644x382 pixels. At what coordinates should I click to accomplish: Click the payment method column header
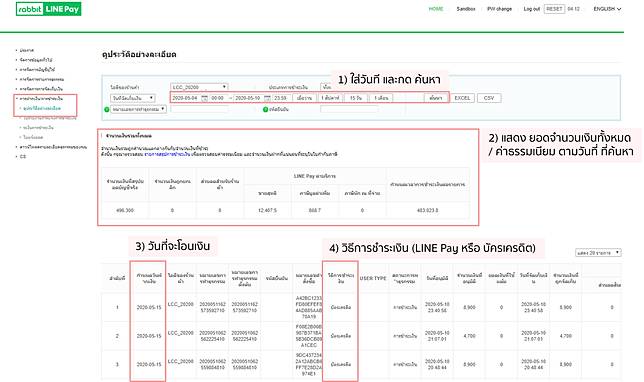pyautogui.click(x=340, y=278)
